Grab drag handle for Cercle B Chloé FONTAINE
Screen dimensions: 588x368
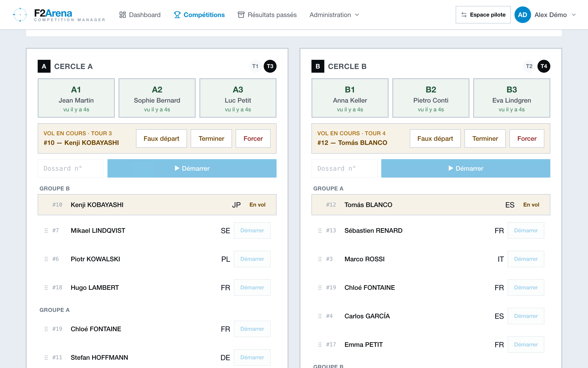coord(320,287)
